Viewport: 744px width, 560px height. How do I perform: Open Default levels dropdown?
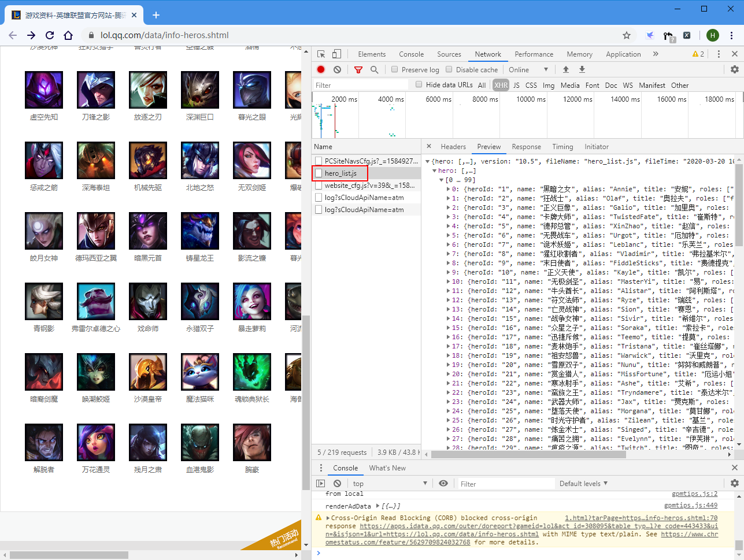583,483
